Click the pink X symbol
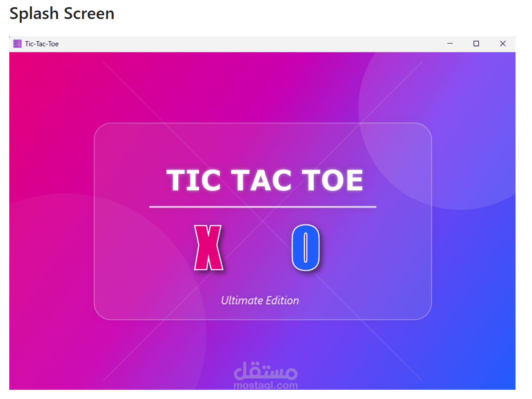532x399 pixels. point(208,248)
